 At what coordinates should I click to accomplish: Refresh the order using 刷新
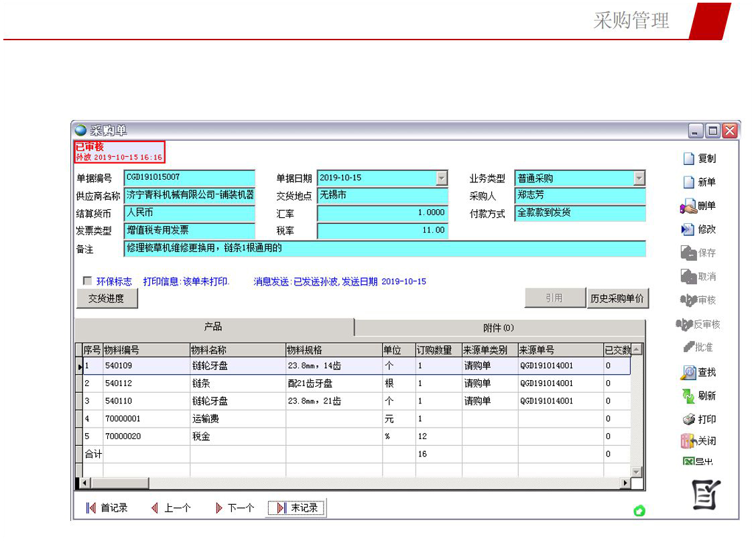688,396
